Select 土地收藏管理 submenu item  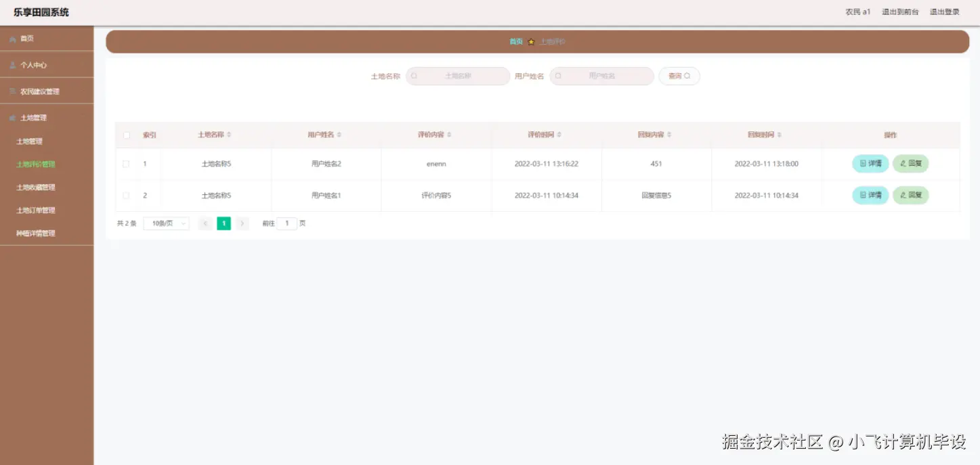[36, 187]
